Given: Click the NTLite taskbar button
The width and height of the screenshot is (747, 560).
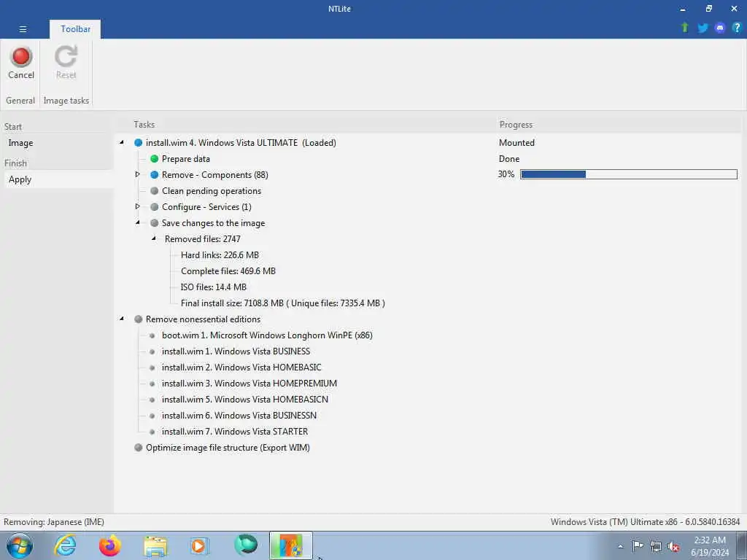Looking at the screenshot, I should (x=290, y=545).
